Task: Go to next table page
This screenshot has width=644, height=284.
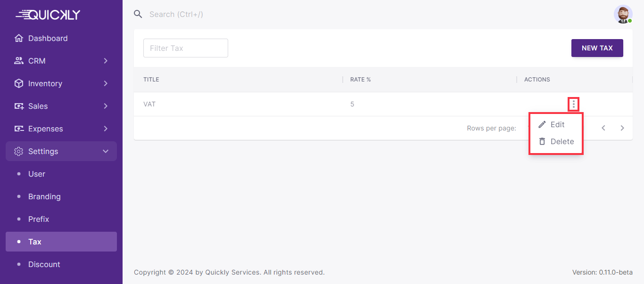Action: 622,128
